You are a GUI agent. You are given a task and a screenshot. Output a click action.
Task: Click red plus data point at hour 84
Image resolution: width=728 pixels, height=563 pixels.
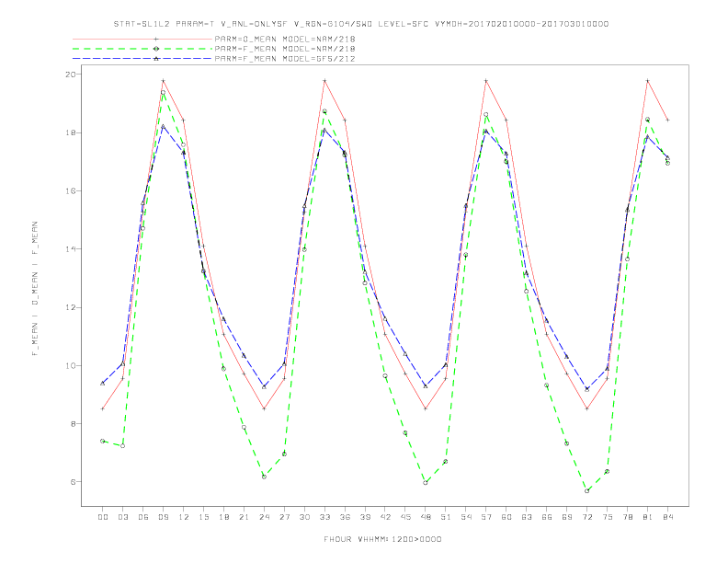click(667, 120)
